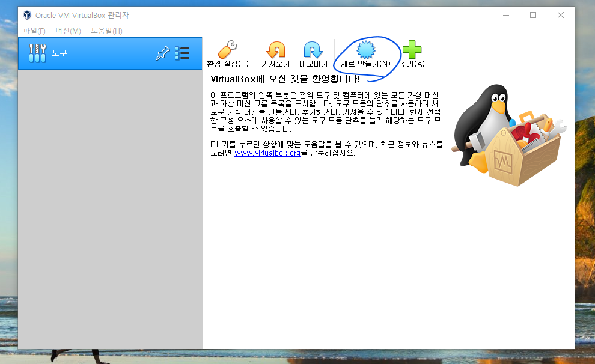Click the 'Oracle VM VirtualBox 관리자' window title
The height and width of the screenshot is (364, 595).
click(x=82, y=15)
